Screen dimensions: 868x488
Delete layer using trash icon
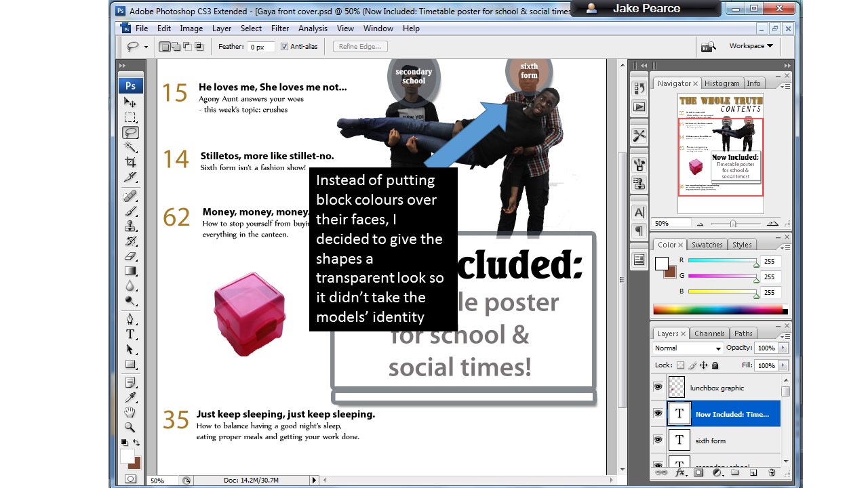pos(772,472)
